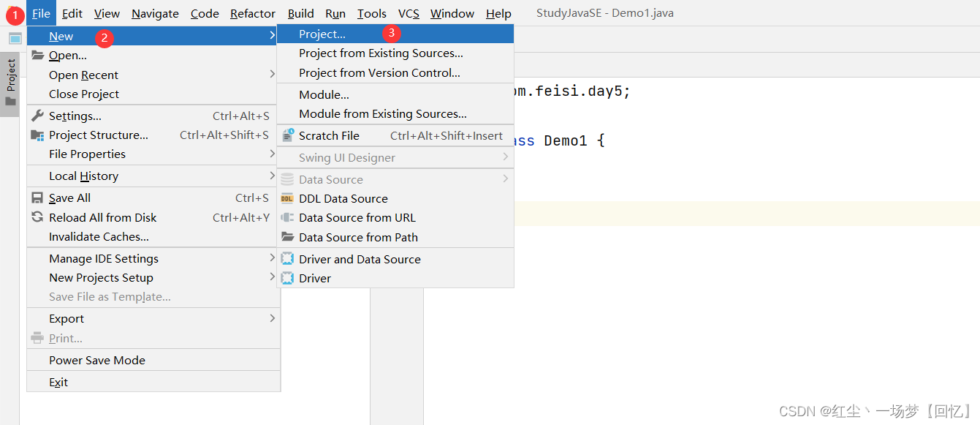This screenshot has height=425, width=980.
Task: Click the Driver icon at submenu bottom
Action: (x=288, y=278)
